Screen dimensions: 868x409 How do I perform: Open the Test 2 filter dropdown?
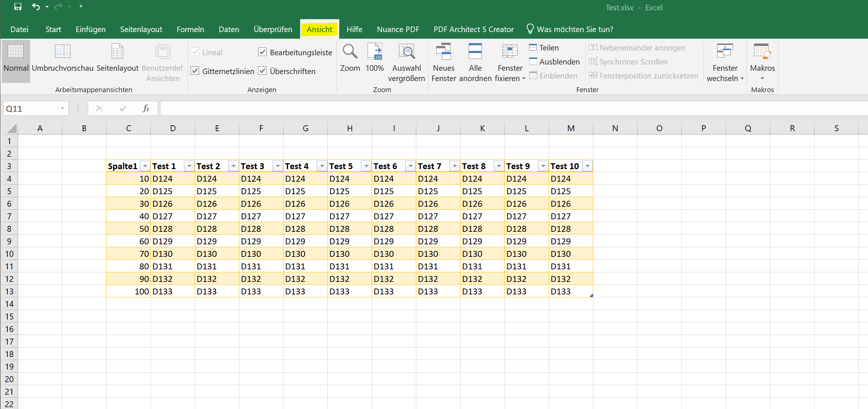click(x=234, y=166)
